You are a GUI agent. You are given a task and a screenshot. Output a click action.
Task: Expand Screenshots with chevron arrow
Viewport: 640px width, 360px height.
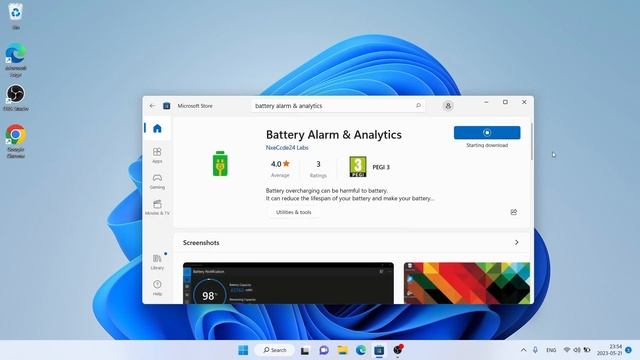pos(517,242)
